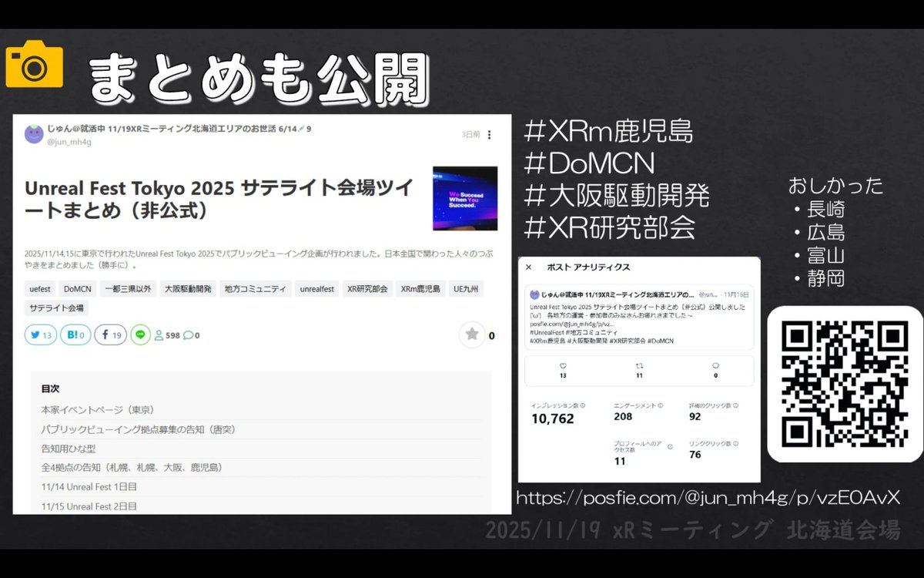Click the yellow camera icon
Viewport: 924px width, 578px height.
35,64
